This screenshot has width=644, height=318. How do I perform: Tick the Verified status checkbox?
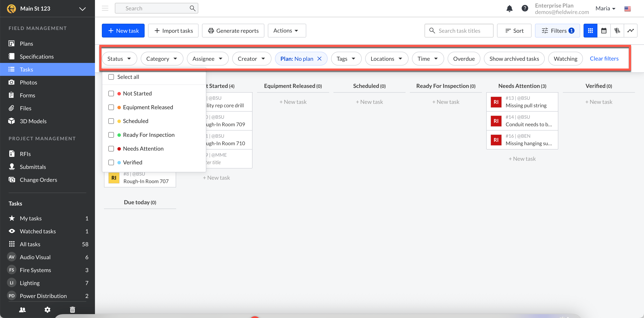tap(111, 162)
